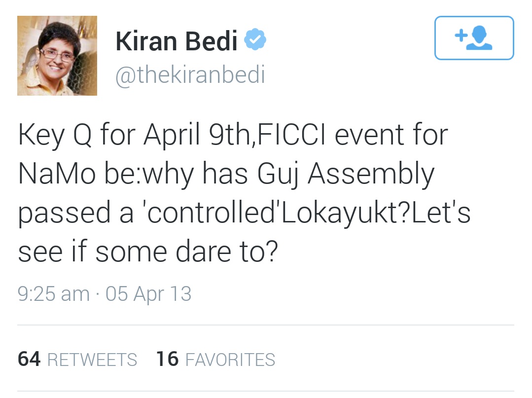
Task: View the 64 retweets list
Action: click(77, 359)
